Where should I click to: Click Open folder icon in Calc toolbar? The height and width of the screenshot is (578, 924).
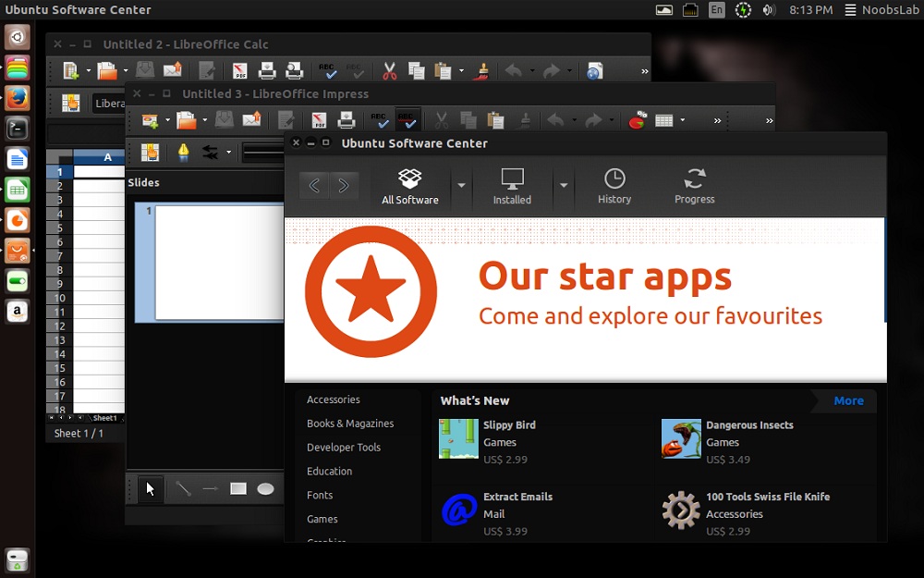[107, 71]
